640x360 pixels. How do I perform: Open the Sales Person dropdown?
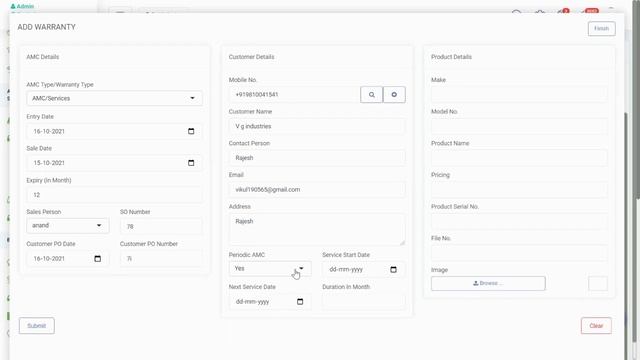[x=68, y=226]
